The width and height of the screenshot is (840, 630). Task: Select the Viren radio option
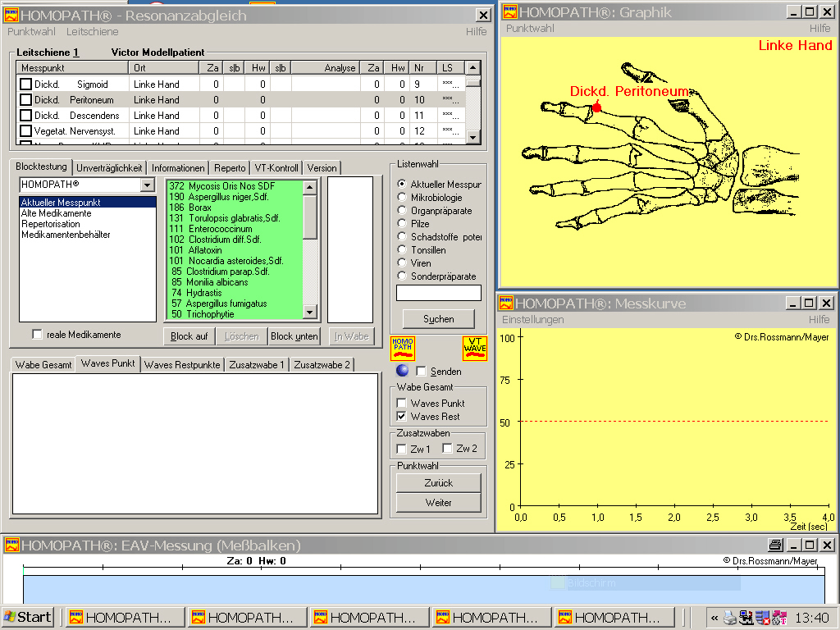[x=402, y=263]
